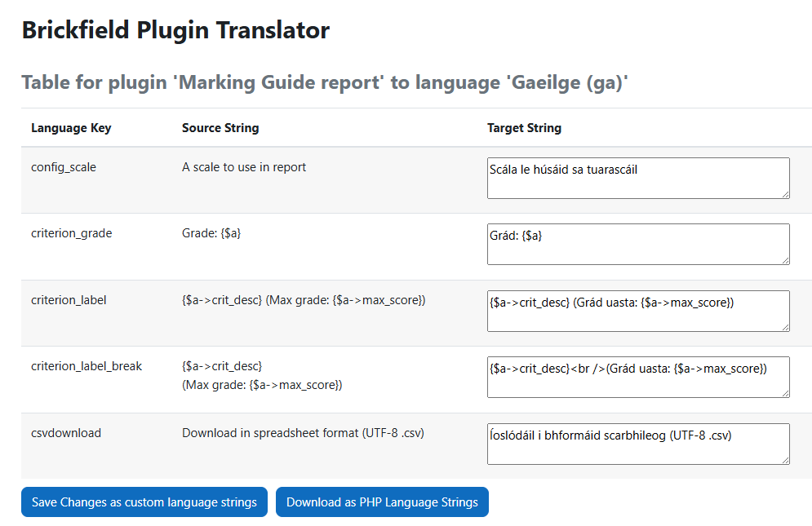Grab resize handle of criterion_label_break textarea
Screen dimensions: 812x526
[786, 394]
